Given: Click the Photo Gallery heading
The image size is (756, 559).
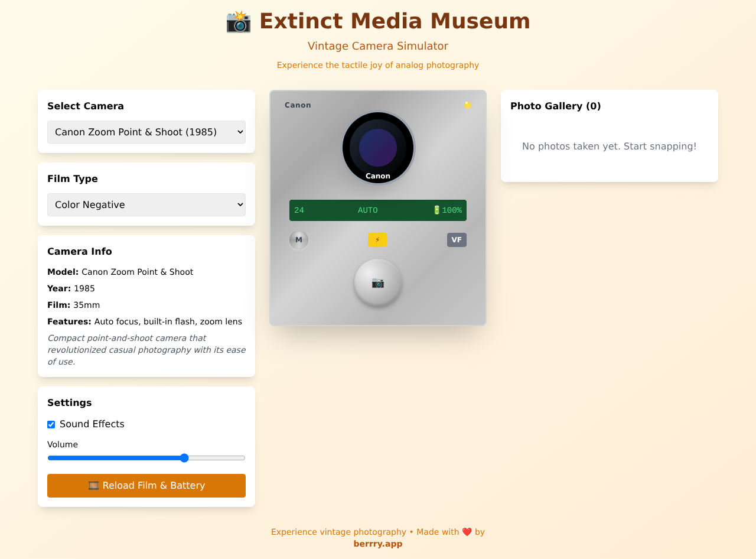Looking at the screenshot, I should click(555, 106).
